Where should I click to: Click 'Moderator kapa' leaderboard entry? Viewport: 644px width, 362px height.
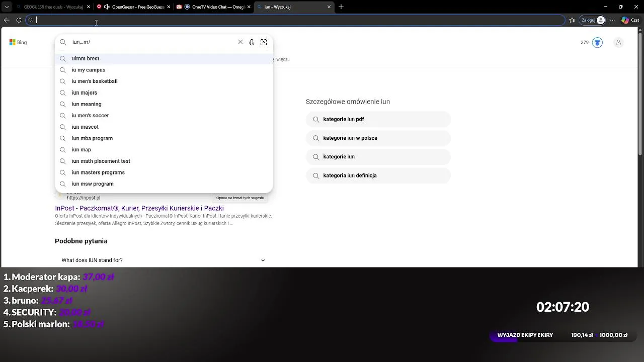tap(59, 277)
